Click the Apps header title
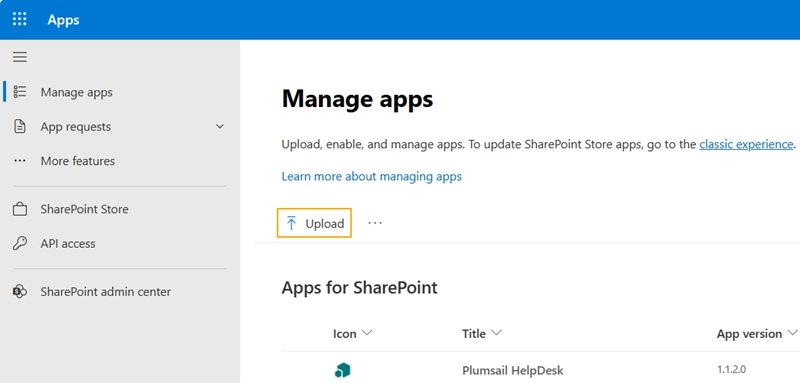Viewport: 800px width, 383px height. pyautogui.click(x=63, y=20)
